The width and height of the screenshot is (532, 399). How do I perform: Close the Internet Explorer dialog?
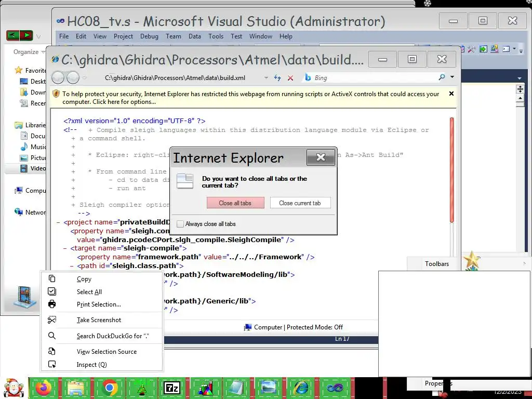[x=321, y=157]
